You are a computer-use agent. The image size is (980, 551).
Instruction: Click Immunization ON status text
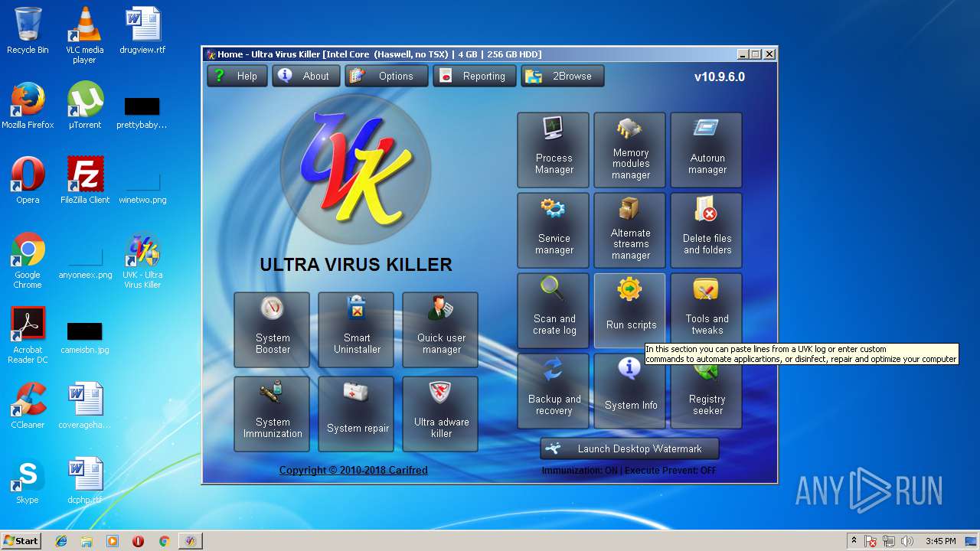tap(580, 470)
